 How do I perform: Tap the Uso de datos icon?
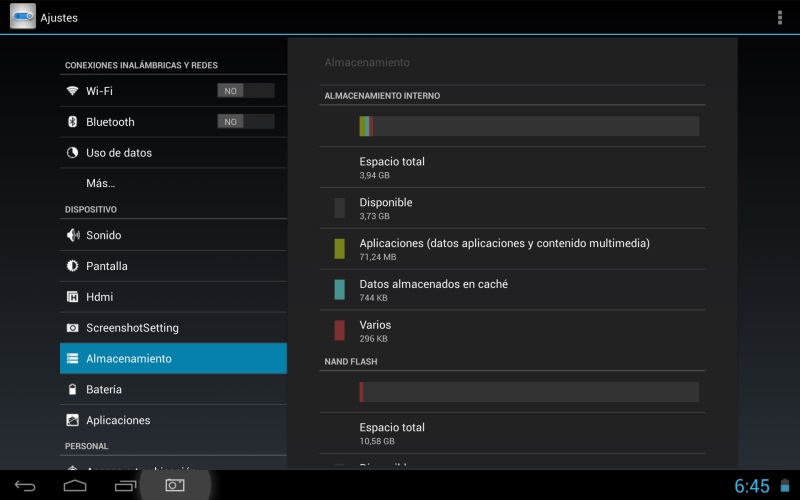pos(72,153)
